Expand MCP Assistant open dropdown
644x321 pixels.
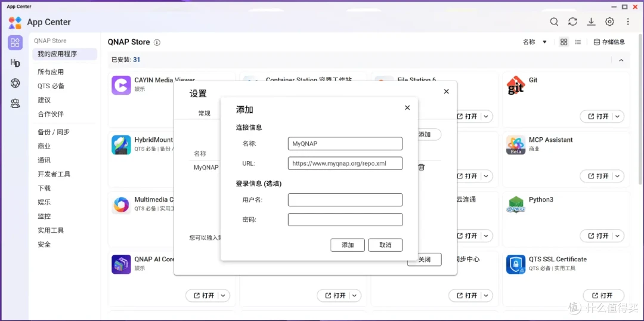(618, 177)
